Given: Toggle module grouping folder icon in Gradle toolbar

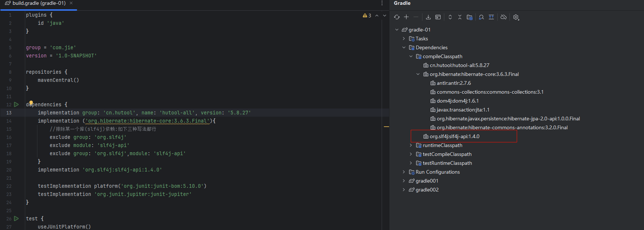Looking at the screenshot, I should coord(469,17).
